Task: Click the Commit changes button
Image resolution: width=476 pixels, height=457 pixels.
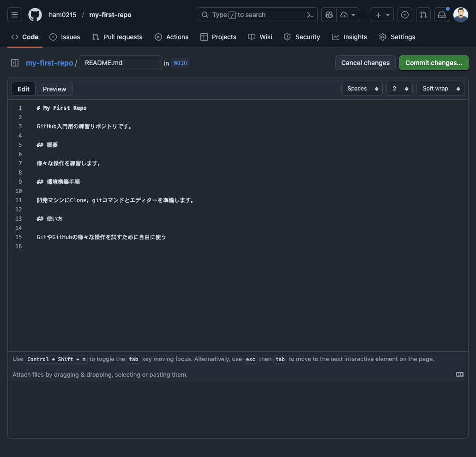Action: coord(434,62)
